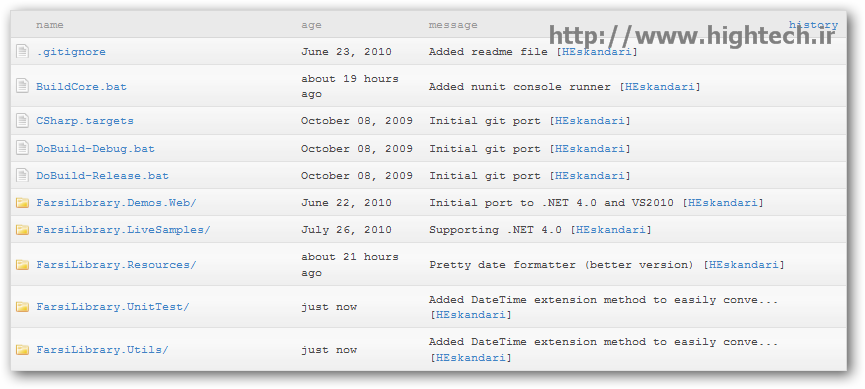This screenshot has width=865, height=389.
Task: Click 'October 08, 2009' on DoBuild-Release.bat row
Action: pyautogui.click(x=357, y=176)
